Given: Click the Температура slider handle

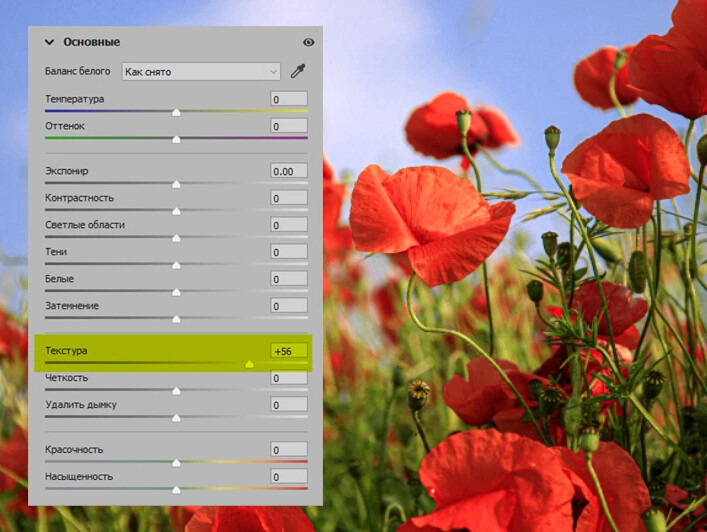Looking at the screenshot, I should coord(176,112).
